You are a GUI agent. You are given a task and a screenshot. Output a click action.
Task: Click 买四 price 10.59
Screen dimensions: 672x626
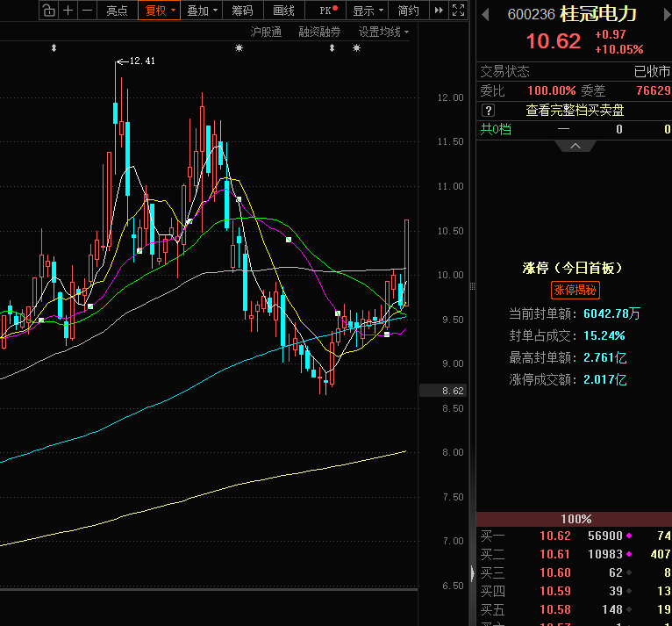point(555,591)
